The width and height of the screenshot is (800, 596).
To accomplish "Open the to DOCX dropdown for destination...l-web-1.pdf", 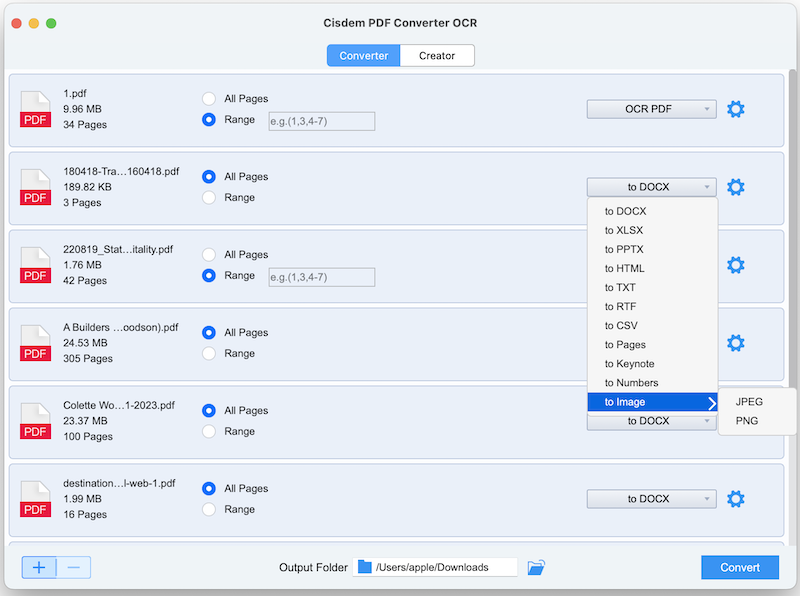I will (651, 498).
